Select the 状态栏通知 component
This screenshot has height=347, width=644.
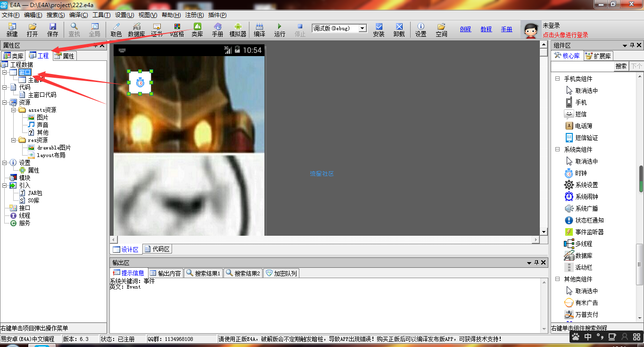584,220
